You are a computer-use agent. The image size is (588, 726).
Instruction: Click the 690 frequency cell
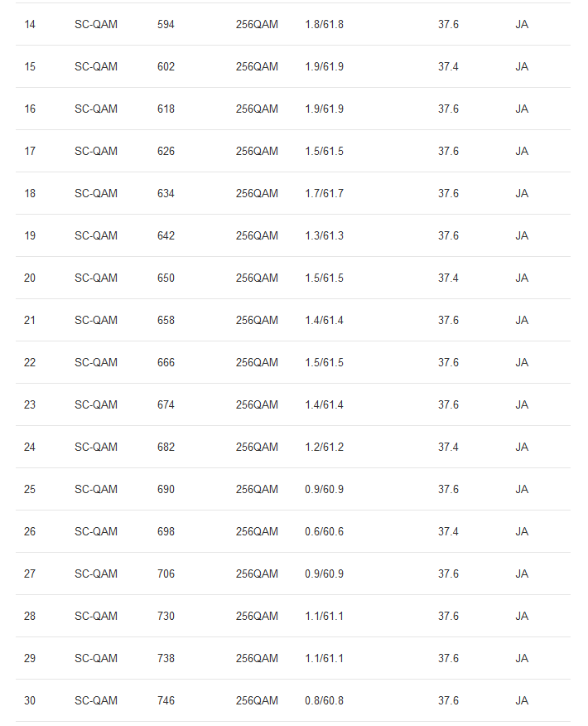(166, 490)
